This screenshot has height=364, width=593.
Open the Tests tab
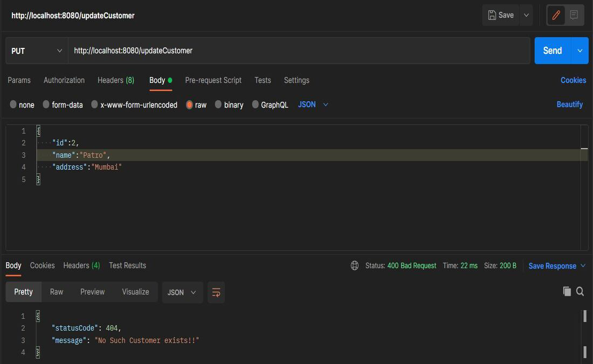263,80
